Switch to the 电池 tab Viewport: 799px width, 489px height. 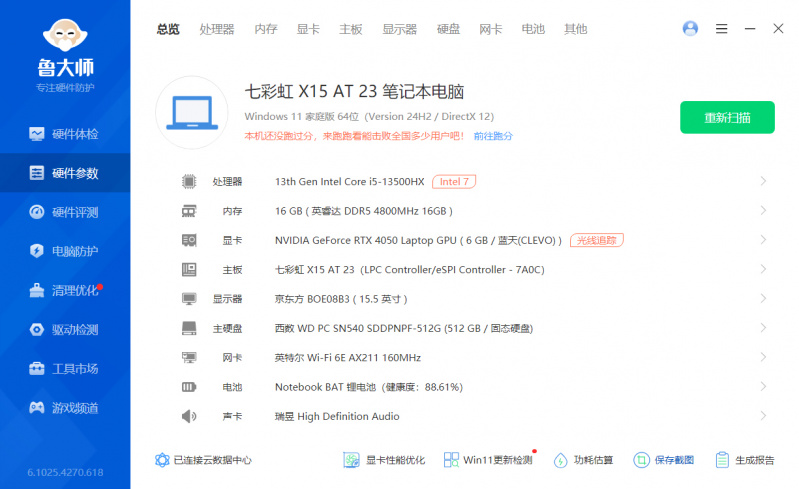(533, 29)
